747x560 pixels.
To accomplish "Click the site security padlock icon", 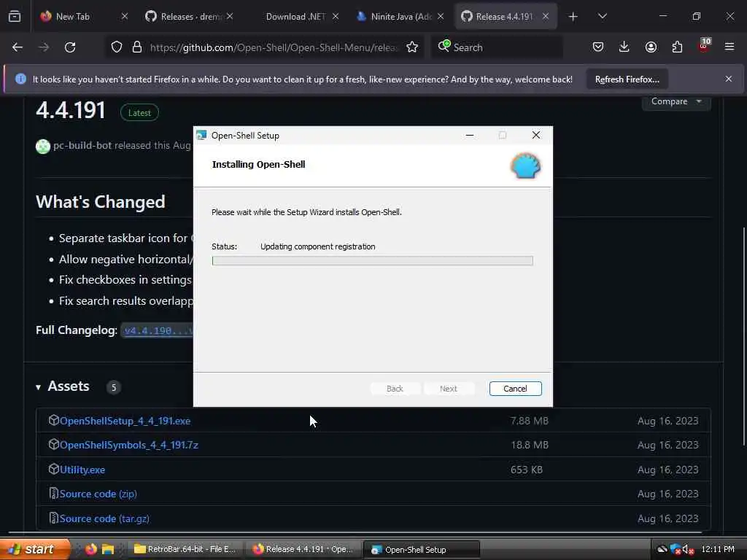I will (x=137, y=47).
